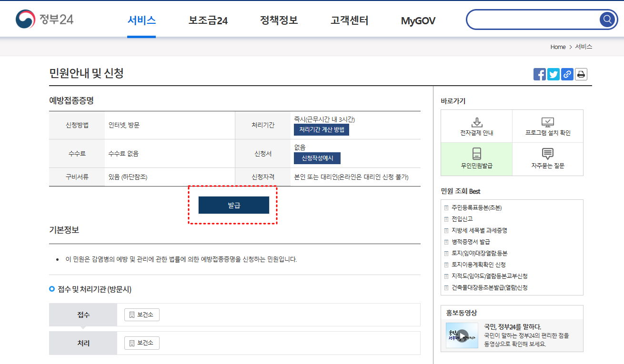Open 자주묻는 질문 from 바로가기
Image resolution: width=624 pixels, height=364 pixels.
(x=547, y=158)
